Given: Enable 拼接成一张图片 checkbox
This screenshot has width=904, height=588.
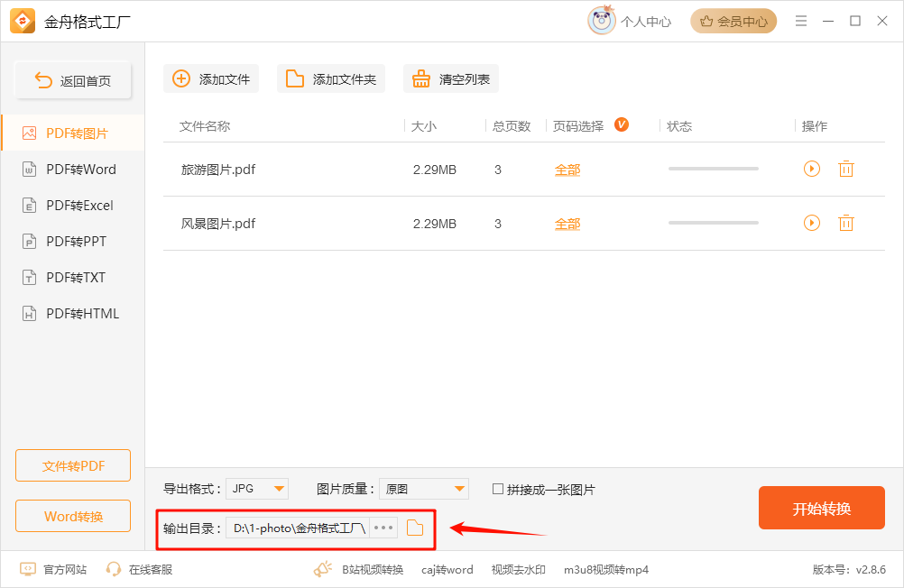Looking at the screenshot, I should (x=498, y=489).
